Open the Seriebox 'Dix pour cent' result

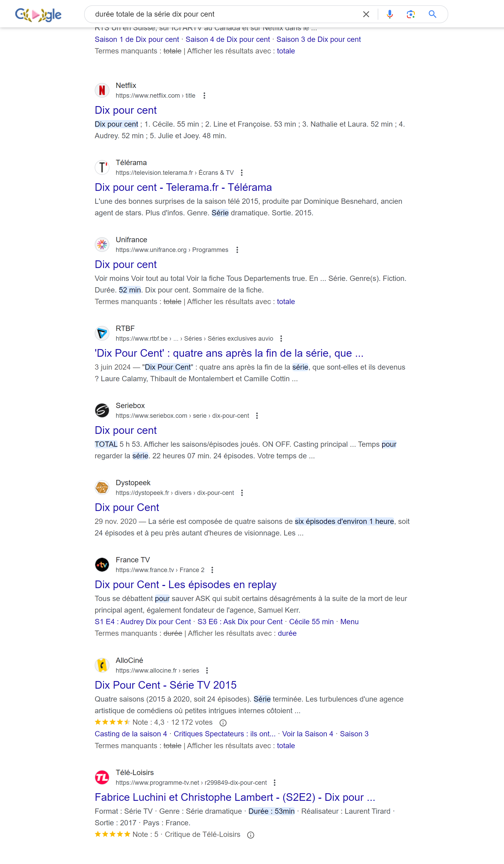point(126,430)
